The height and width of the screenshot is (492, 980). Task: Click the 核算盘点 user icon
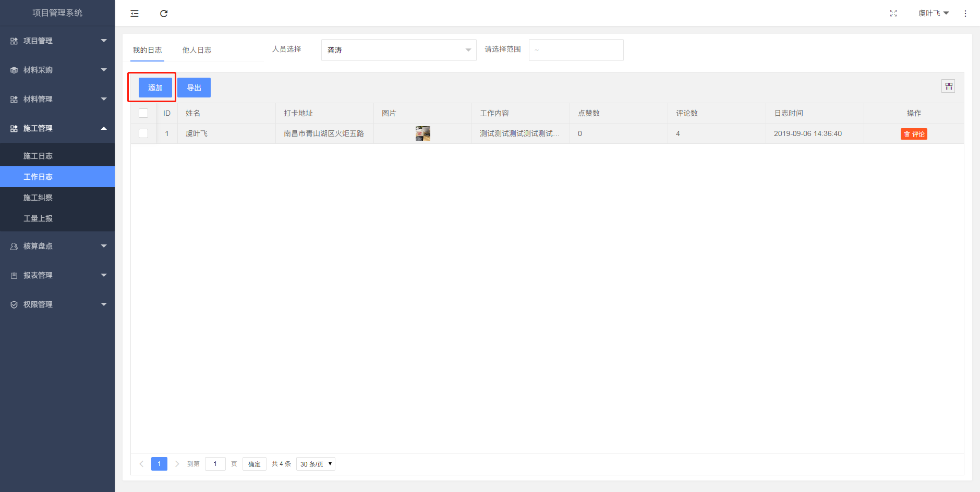pos(14,246)
